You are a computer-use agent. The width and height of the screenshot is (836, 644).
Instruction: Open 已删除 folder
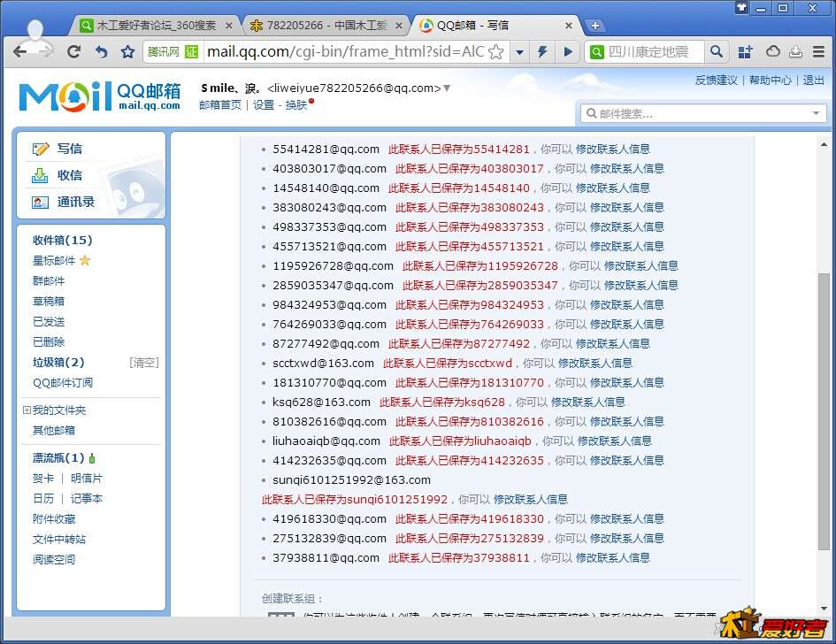49,341
